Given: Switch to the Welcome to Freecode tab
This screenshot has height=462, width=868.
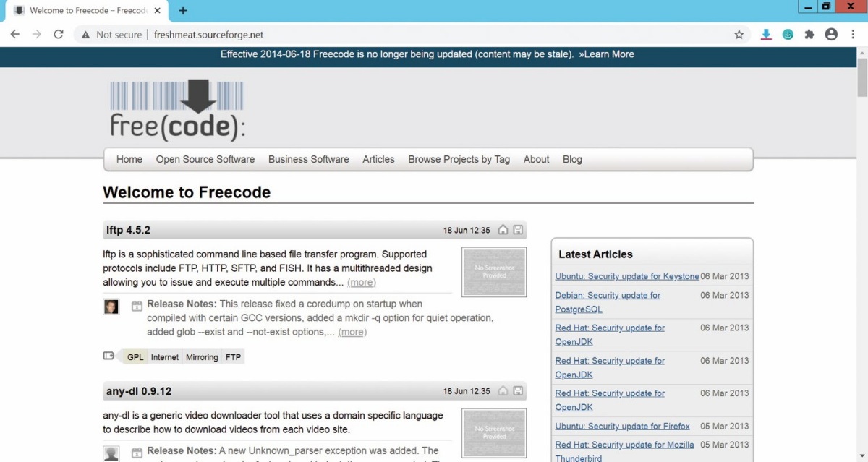Looking at the screenshot, I should click(x=88, y=11).
